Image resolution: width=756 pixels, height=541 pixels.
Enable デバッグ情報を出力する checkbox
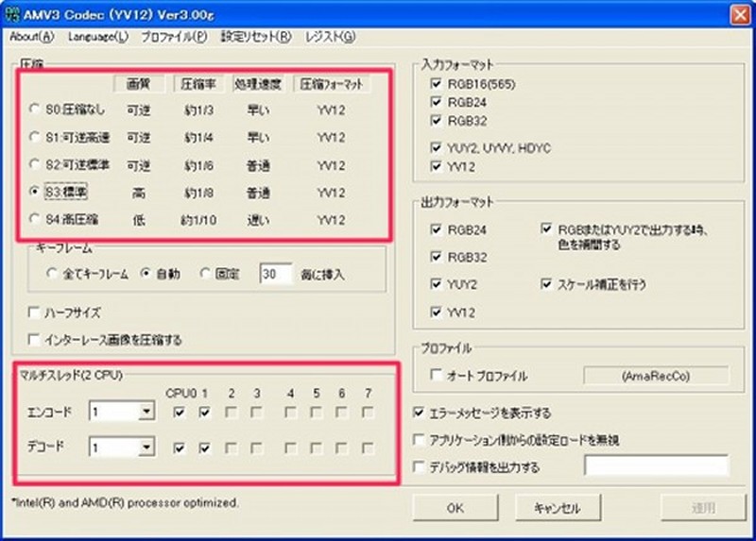pos(419,466)
